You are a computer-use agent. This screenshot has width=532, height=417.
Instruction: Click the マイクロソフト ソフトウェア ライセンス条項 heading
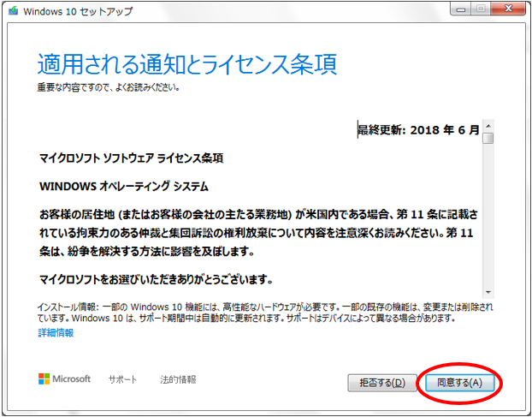click(x=132, y=158)
